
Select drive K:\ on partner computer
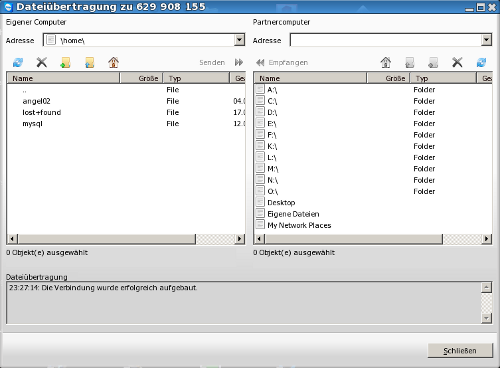(373, 146)
